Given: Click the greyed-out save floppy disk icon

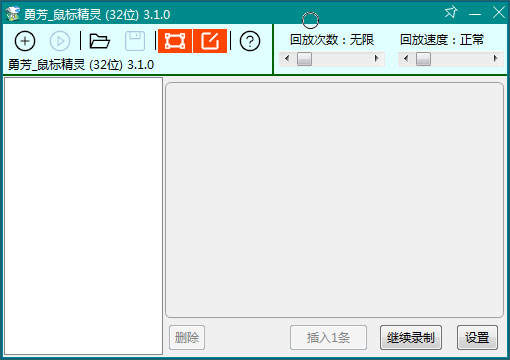Looking at the screenshot, I should tap(135, 41).
